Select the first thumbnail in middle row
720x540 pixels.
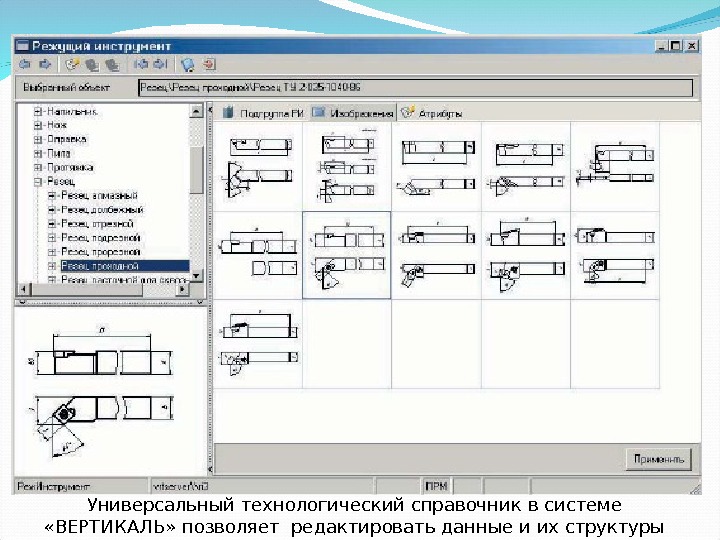point(259,255)
